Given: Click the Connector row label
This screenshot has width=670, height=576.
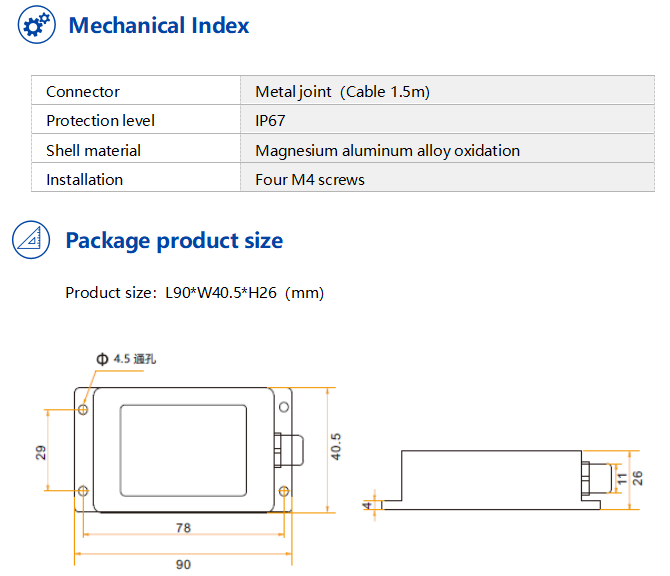Looking at the screenshot, I should 136,91.
